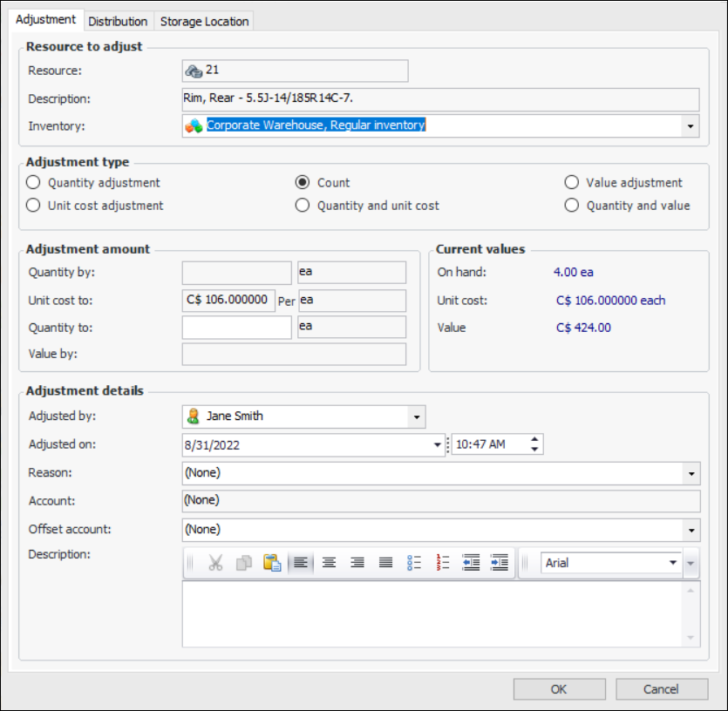Click the Paste clipboard icon

(271, 563)
